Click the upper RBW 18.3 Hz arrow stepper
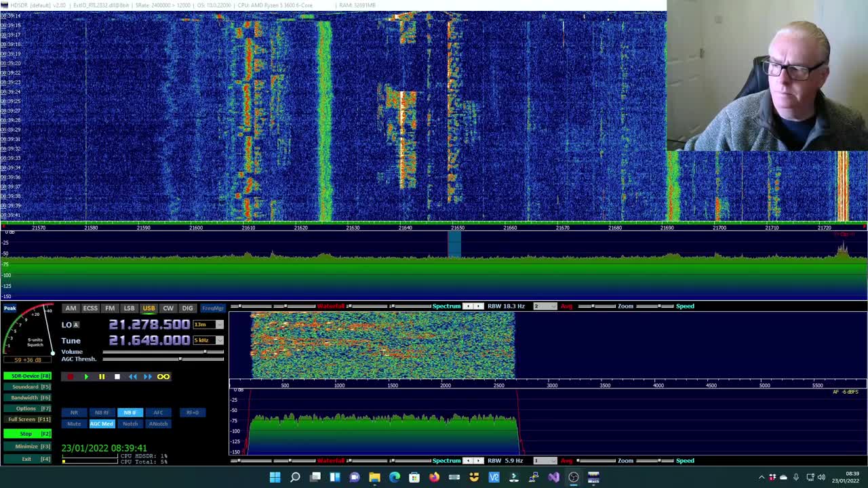 coord(473,306)
